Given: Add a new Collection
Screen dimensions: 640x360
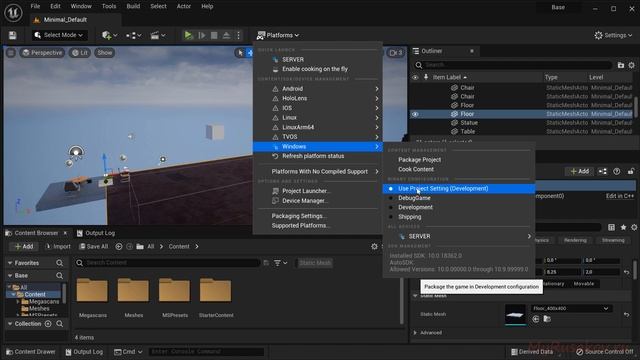Looking at the screenshot, I should [48, 324].
